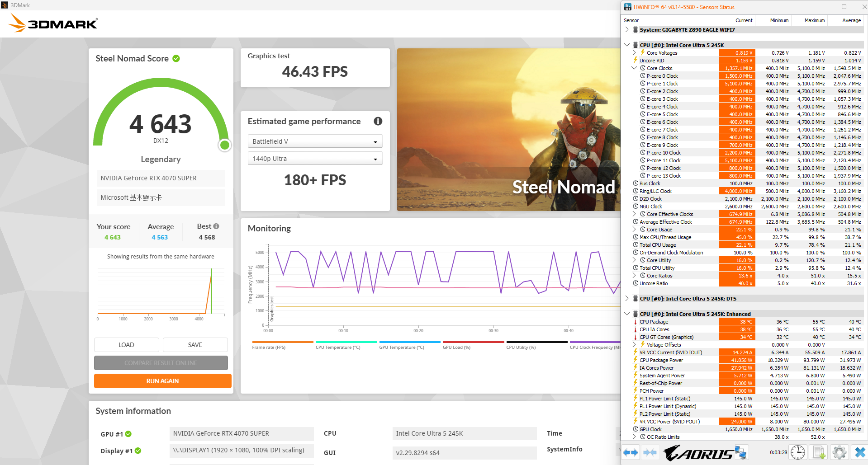This screenshot has width=868, height=465.
Task: Click the RUN AGAIN button
Action: pos(163,381)
